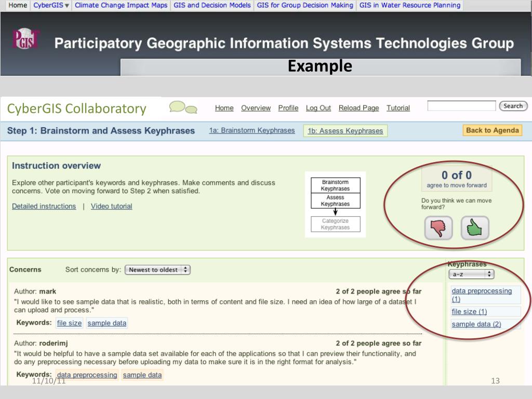The image size is (532, 399).
Task: Click the Brainstorm Keyphrases workflow box
Action: [335, 185]
